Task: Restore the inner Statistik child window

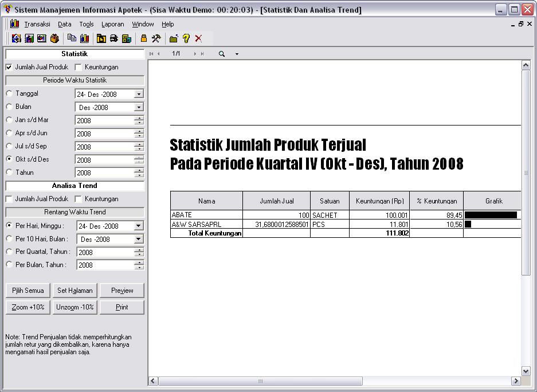Action: (x=521, y=24)
